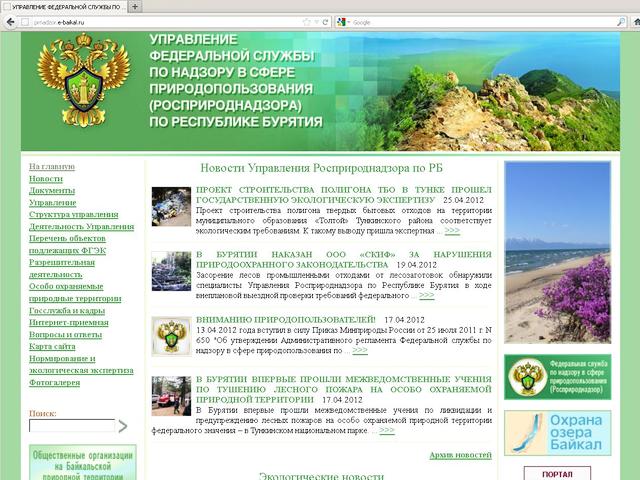Click the Охрана озера Байкал banner

558,433
